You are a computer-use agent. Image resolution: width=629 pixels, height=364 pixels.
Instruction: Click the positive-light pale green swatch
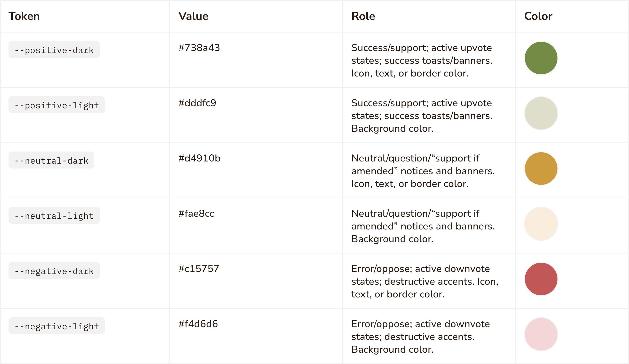[541, 113]
